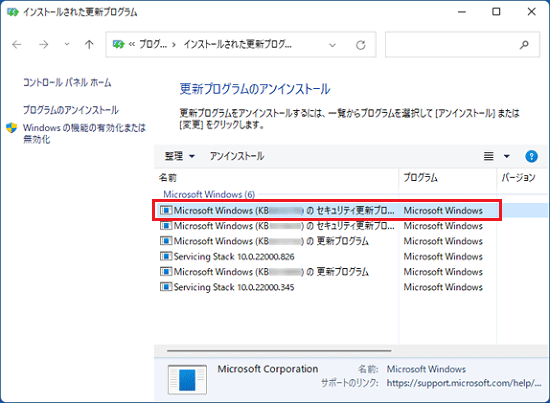This screenshot has height=403, width=550.
Task: Click the shield icon beside Windows features
Action: click(12, 128)
